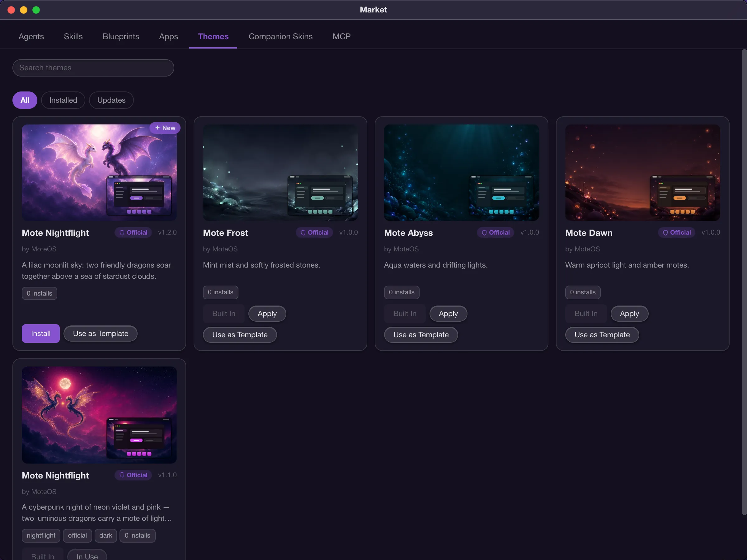Open Mote Dawn preview image
This screenshot has width=747, height=560.
point(642,173)
